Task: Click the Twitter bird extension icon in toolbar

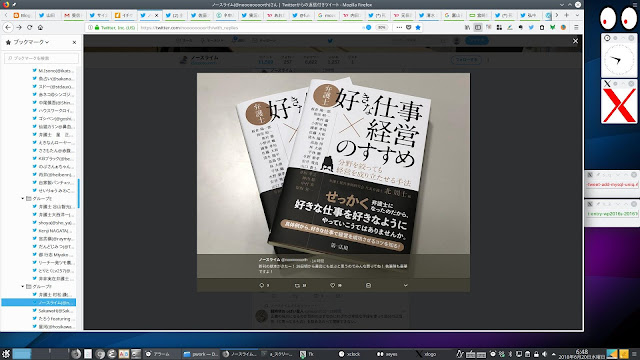Action: (x=531, y=27)
